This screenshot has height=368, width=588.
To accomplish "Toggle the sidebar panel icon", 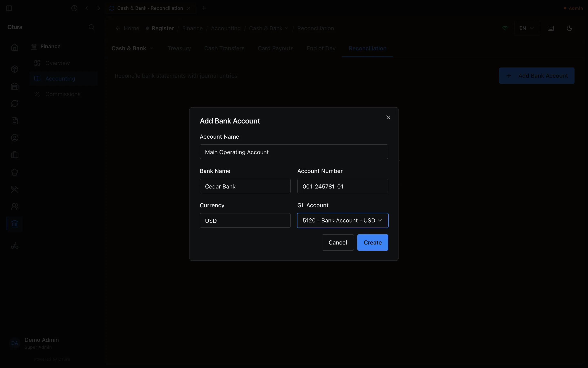I will (x=9, y=8).
